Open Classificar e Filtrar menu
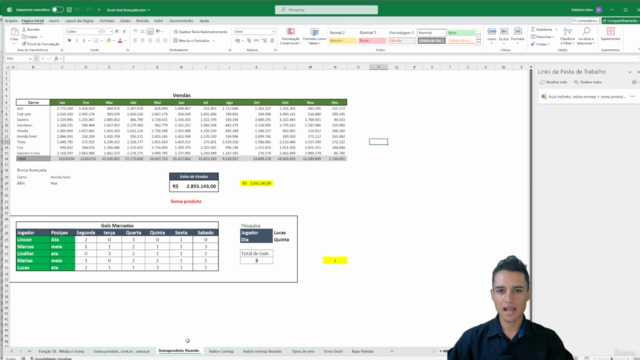The height and width of the screenshot is (360, 640). point(567,36)
